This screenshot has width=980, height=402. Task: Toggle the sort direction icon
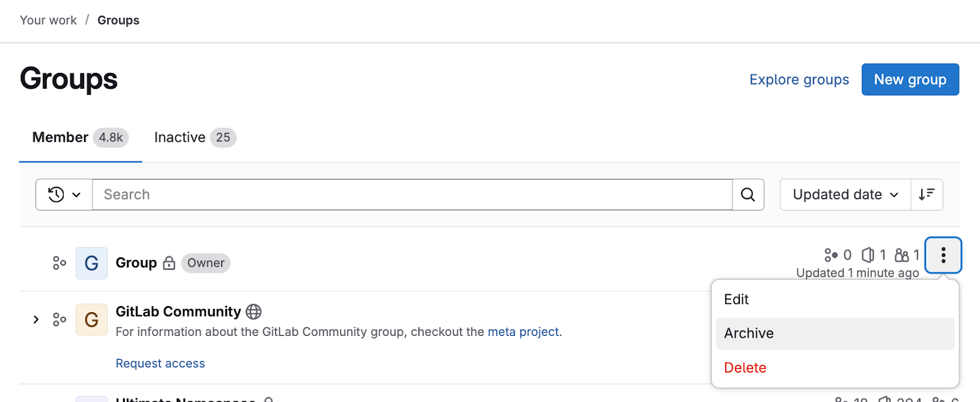(x=926, y=195)
